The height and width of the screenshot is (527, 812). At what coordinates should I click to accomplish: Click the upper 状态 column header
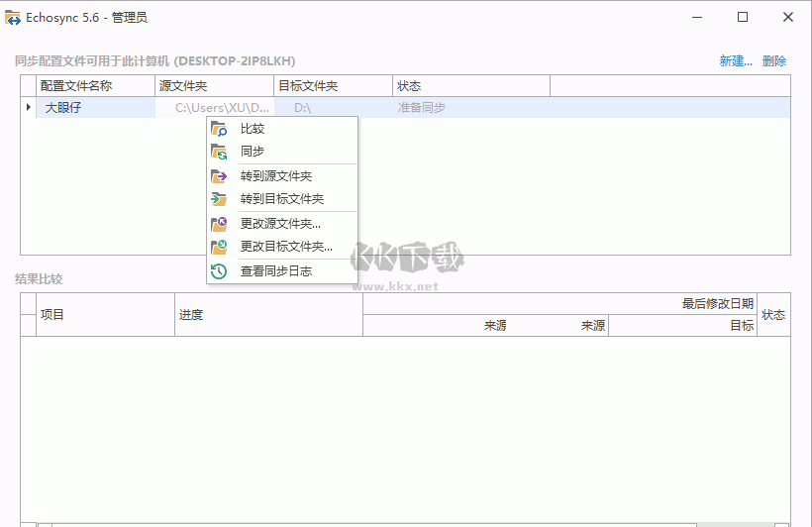coord(471,86)
